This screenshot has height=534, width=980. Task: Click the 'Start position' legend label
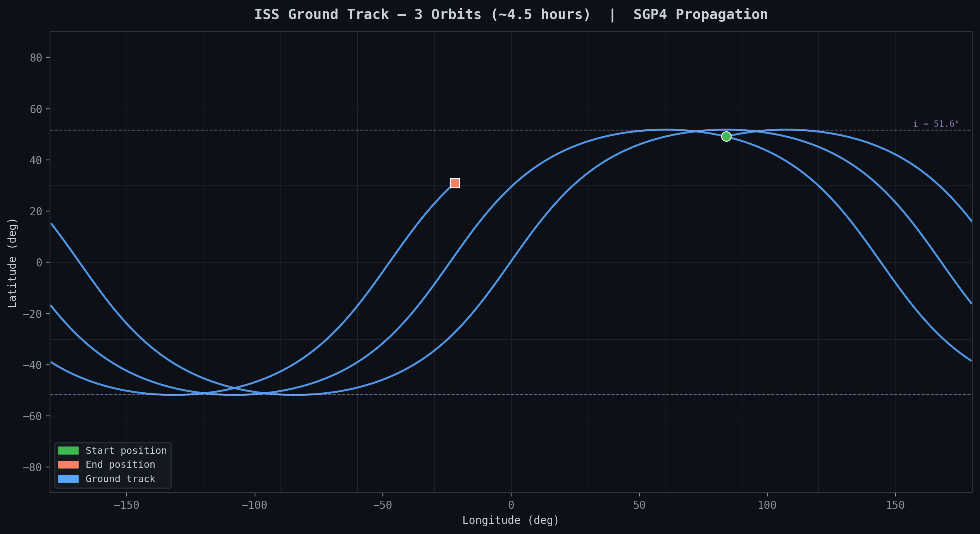pyautogui.click(x=126, y=450)
